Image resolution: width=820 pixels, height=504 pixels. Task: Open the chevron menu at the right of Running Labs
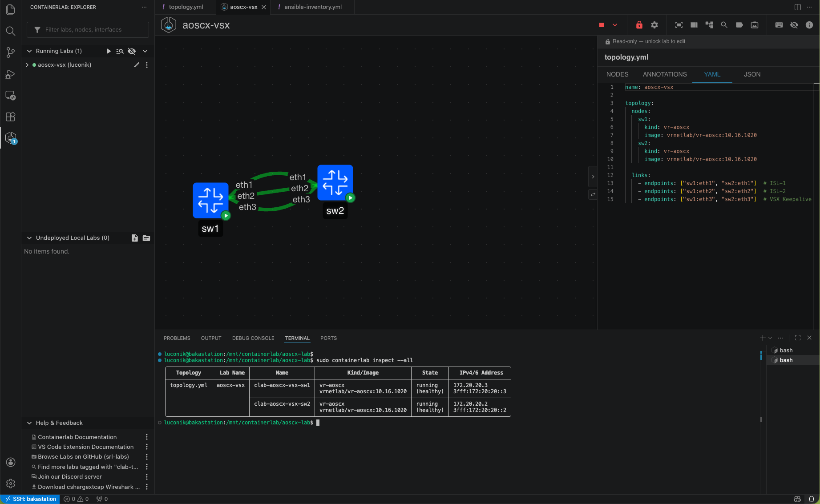(x=145, y=51)
